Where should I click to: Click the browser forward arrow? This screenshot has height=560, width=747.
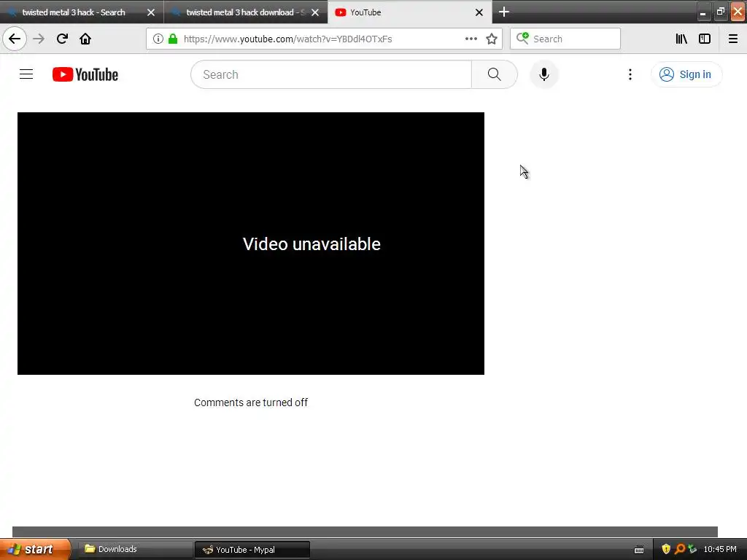(x=39, y=39)
